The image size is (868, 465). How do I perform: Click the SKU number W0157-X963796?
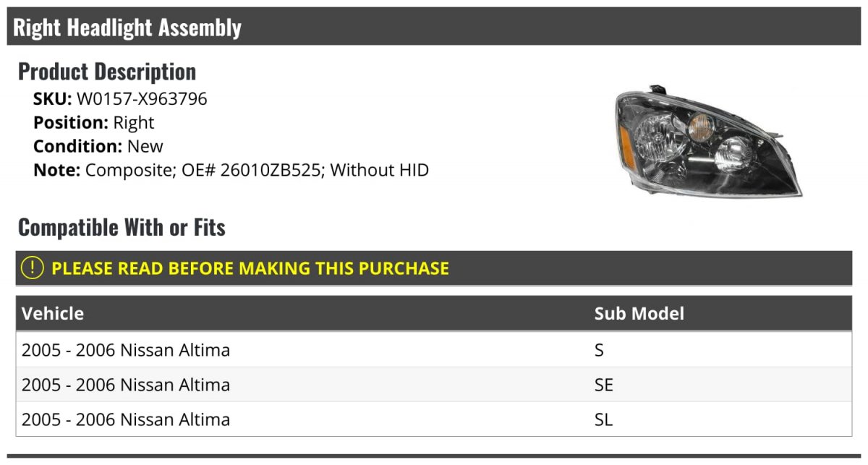(x=142, y=99)
